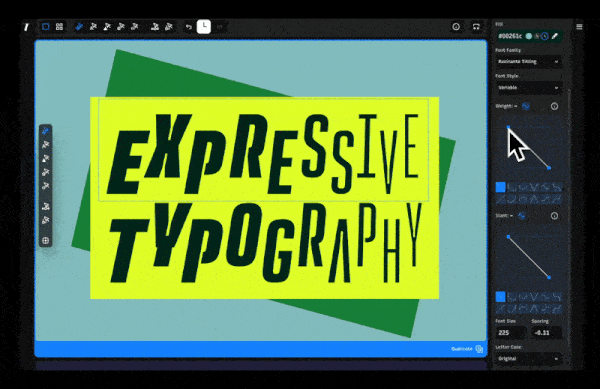Select the circled dark green fill swatch
Viewport: 600px width, 389px height.
(x=545, y=36)
